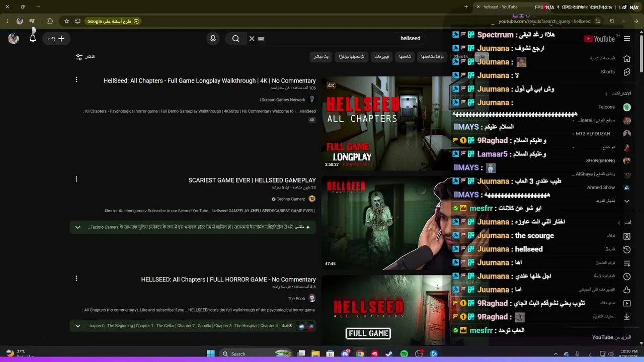Open the Windows Start menu
The image size is (644, 362).
click(x=211, y=354)
